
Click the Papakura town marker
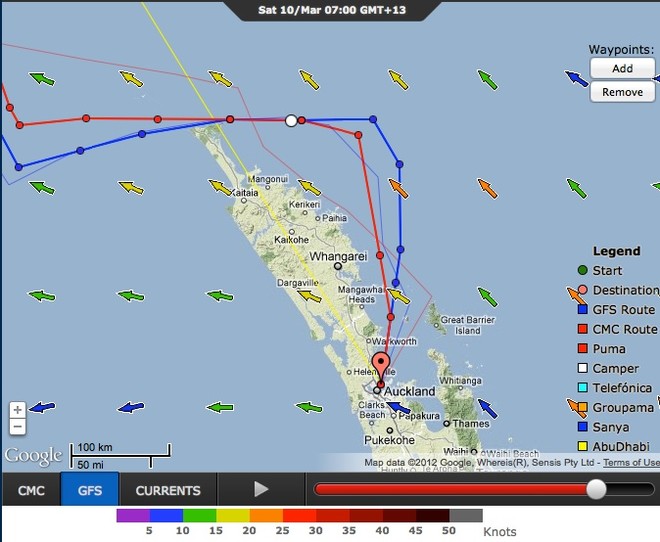[x=394, y=415]
